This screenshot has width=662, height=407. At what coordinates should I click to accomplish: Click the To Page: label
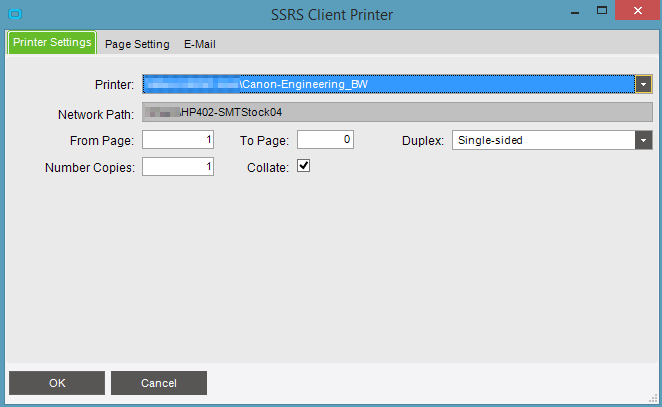click(264, 141)
